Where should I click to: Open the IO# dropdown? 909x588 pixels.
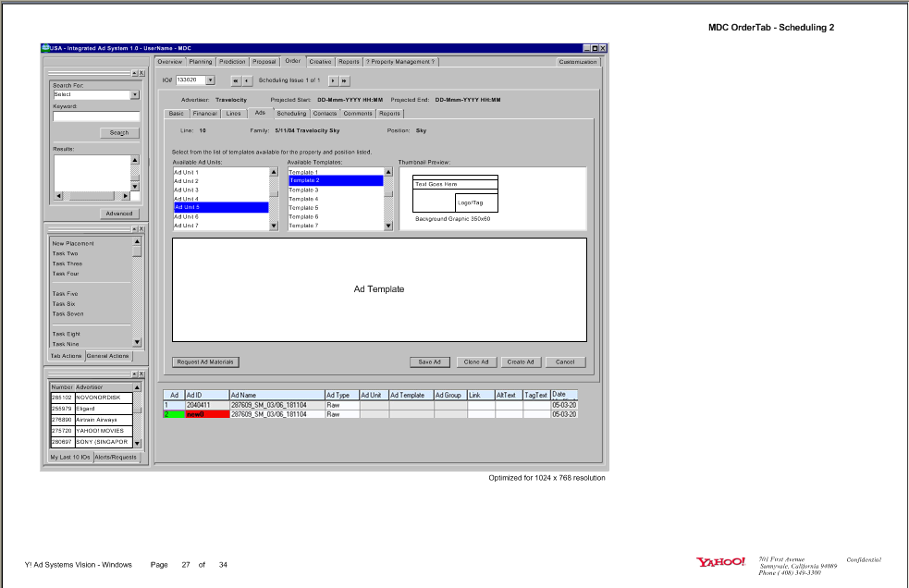[210, 80]
